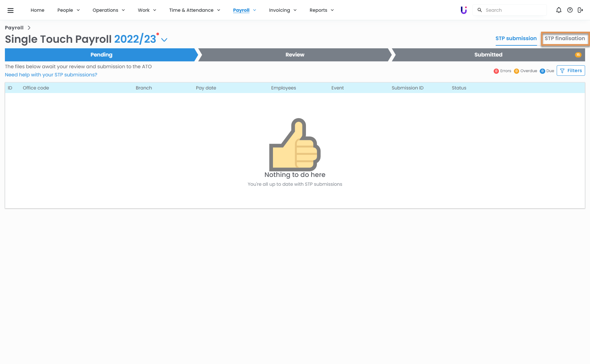Click the Errors count badge
The height and width of the screenshot is (364, 590).
coord(496,71)
